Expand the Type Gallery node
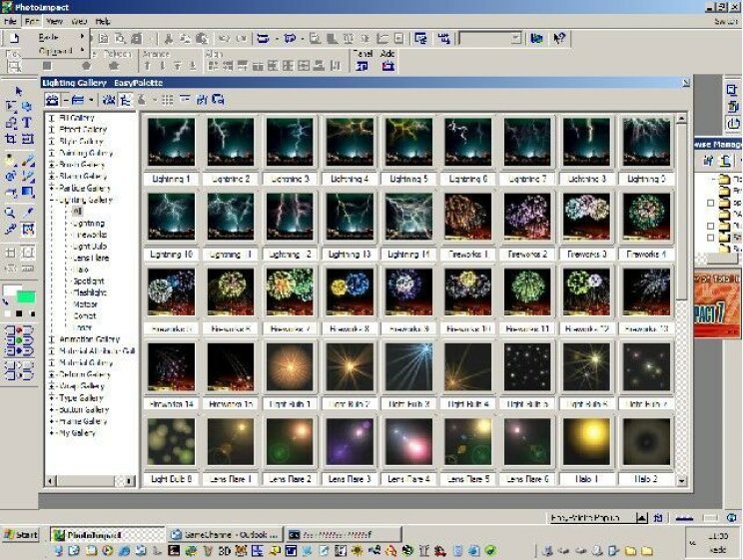The width and height of the screenshot is (743, 560). [x=52, y=398]
